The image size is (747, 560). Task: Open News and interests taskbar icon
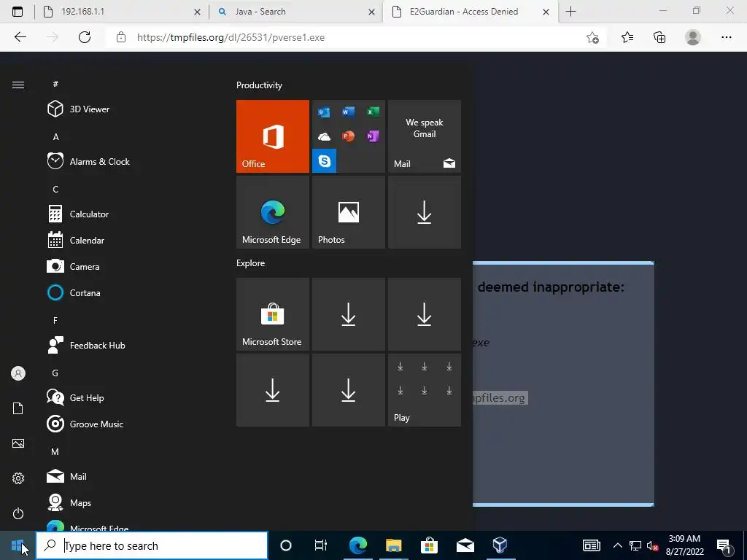point(591,545)
